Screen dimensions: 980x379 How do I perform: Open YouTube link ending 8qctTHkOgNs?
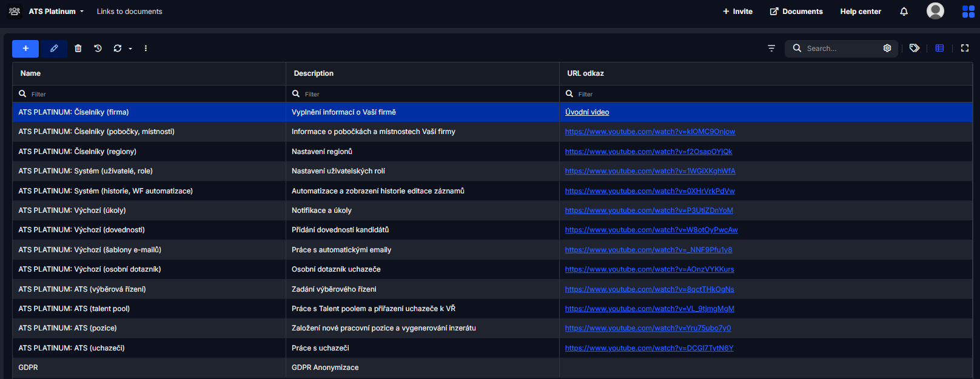(649, 289)
